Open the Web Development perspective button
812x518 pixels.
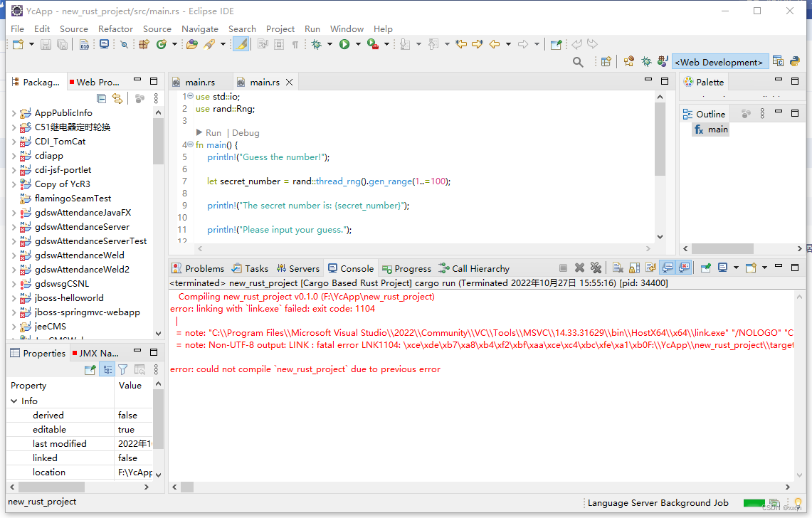[719, 62]
